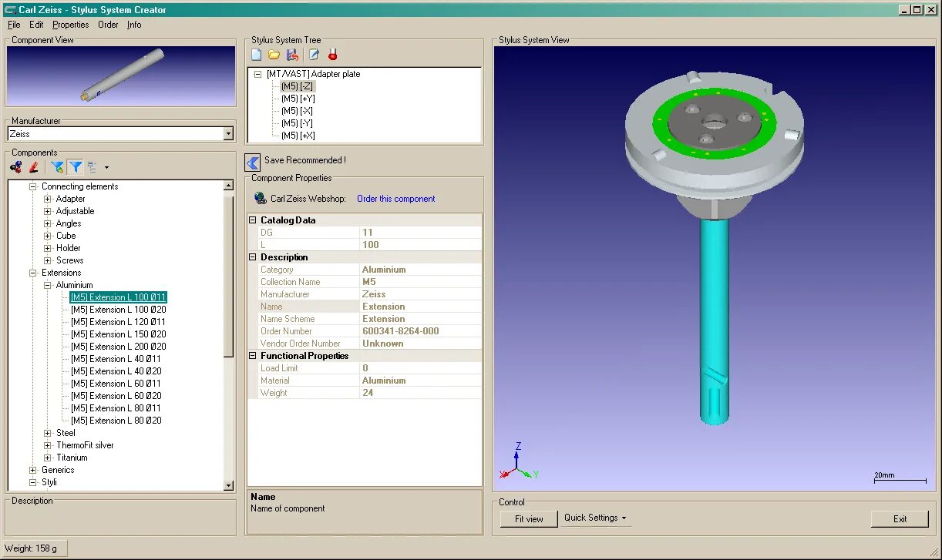Select [M5] Extension L 150 Ø20
The image size is (942, 560).
pos(119,334)
